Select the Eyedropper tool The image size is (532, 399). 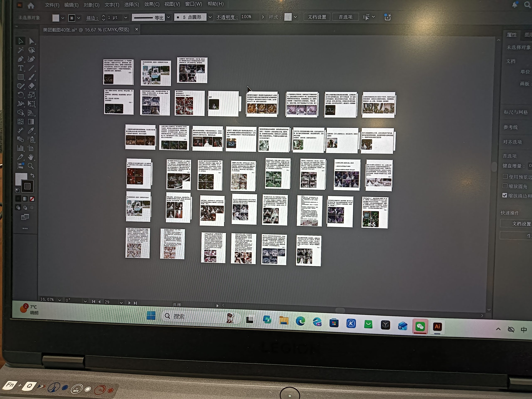click(31, 131)
